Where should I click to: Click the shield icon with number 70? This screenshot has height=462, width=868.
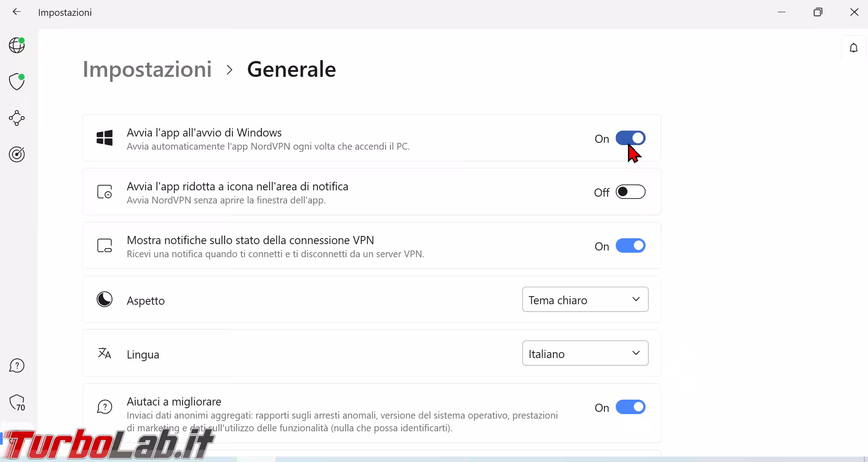(17, 403)
